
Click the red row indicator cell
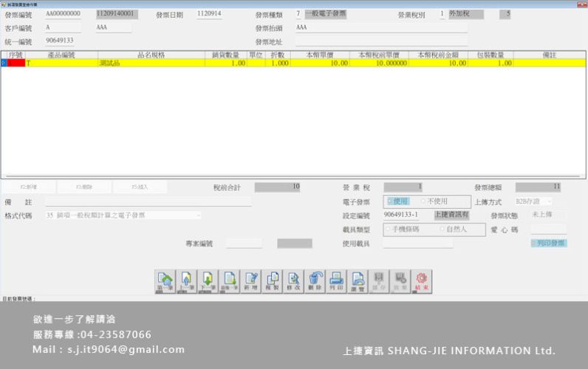(x=16, y=63)
